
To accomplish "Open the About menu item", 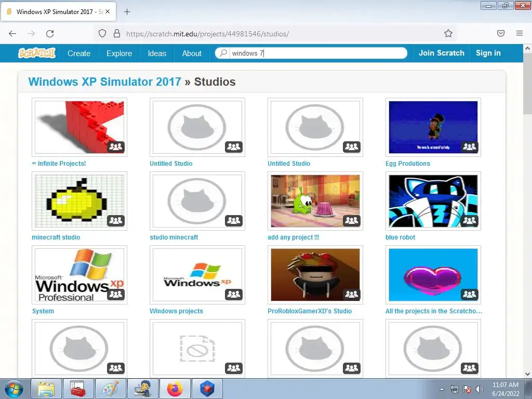I will tap(192, 54).
